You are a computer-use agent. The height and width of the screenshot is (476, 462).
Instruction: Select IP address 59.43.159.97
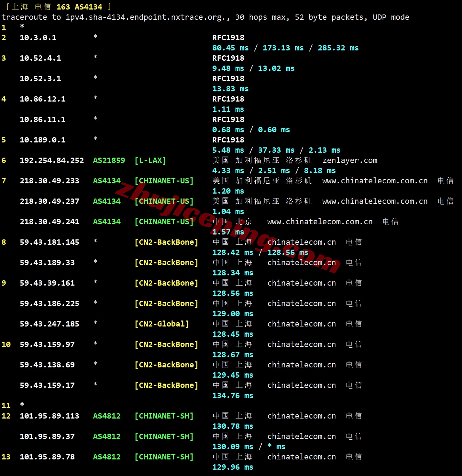tap(47, 344)
